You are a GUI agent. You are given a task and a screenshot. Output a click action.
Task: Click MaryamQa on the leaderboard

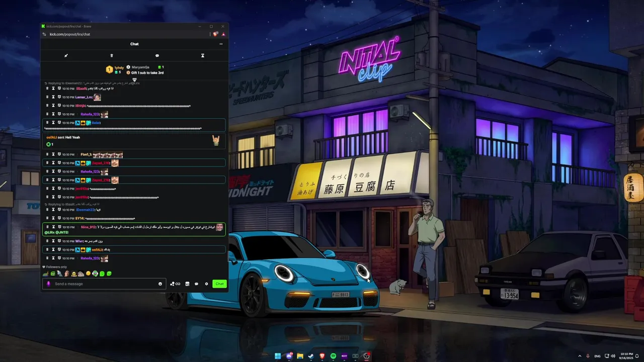(140, 67)
